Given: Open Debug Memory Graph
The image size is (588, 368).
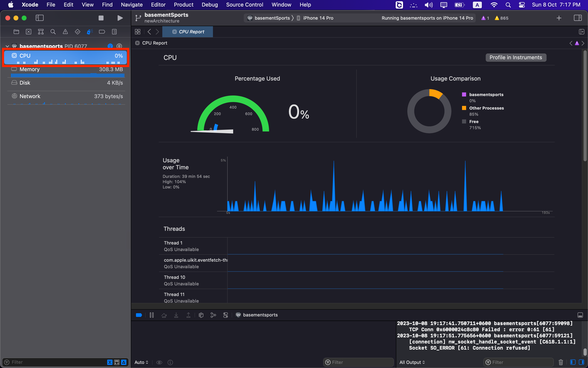Looking at the screenshot, I should (213, 315).
